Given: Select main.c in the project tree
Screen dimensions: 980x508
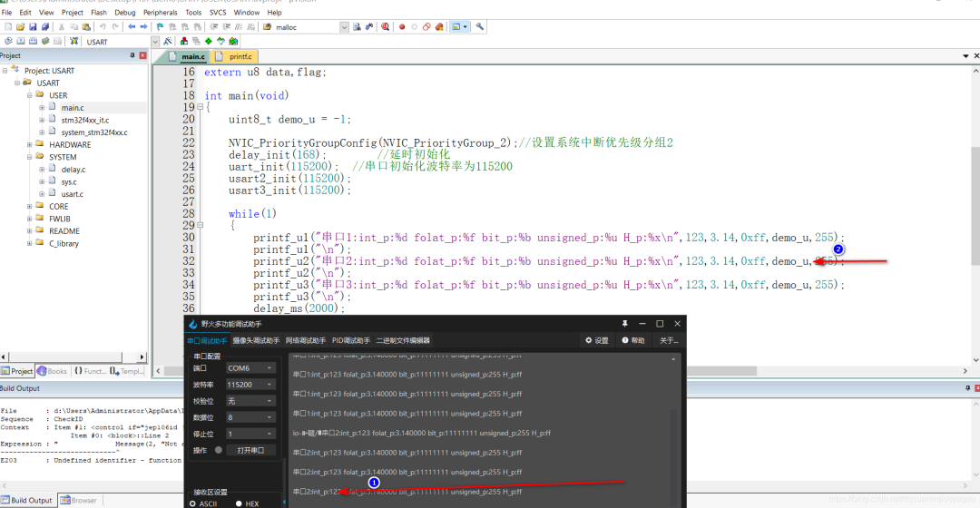Looking at the screenshot, I should tap(73, 107).
